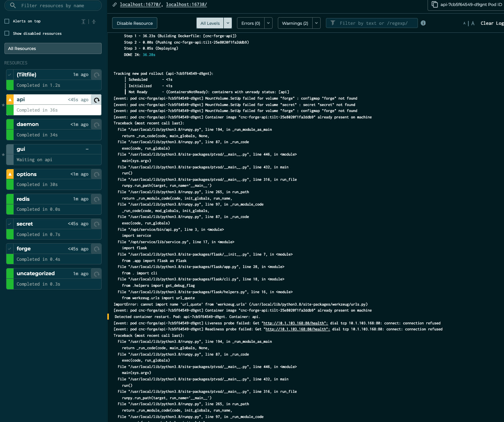Click the info icon next to log filter
Viewport: 504px width, 422px height.
tap(423, 23)
